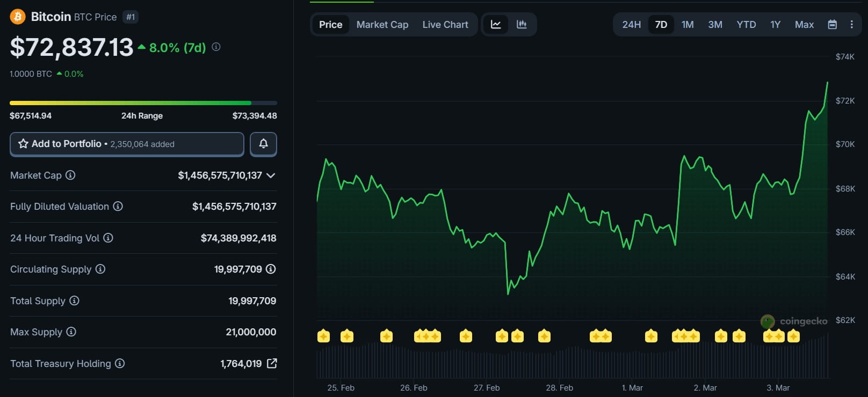This screenshot has height=397, width=868.
Task: Select the 24H time range
Action: click(x=631, y=25)
